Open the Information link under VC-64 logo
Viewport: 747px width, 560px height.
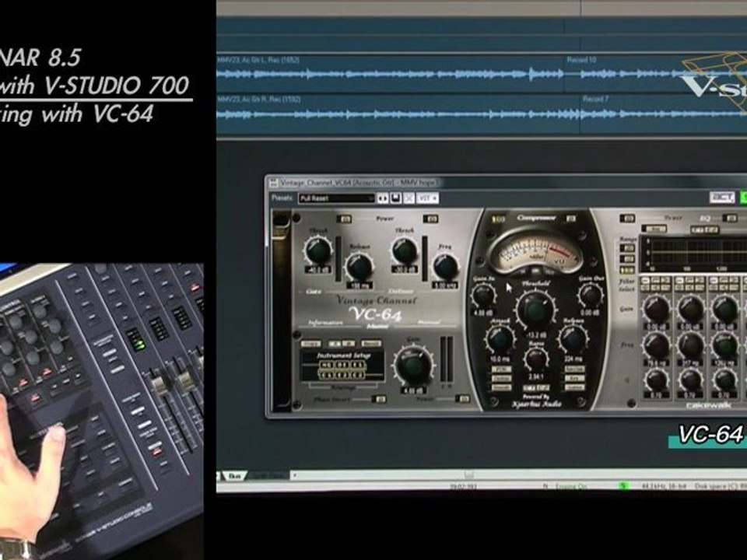326,323
